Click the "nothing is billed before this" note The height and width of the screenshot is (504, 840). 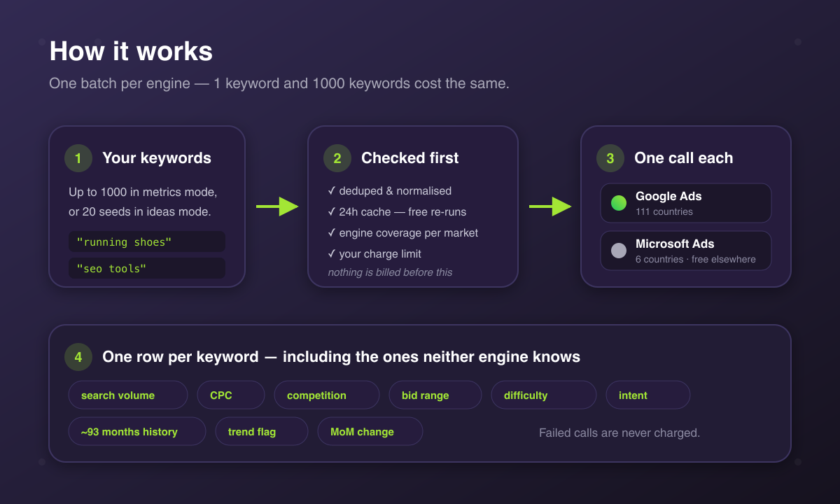click(x=391, y=272)
